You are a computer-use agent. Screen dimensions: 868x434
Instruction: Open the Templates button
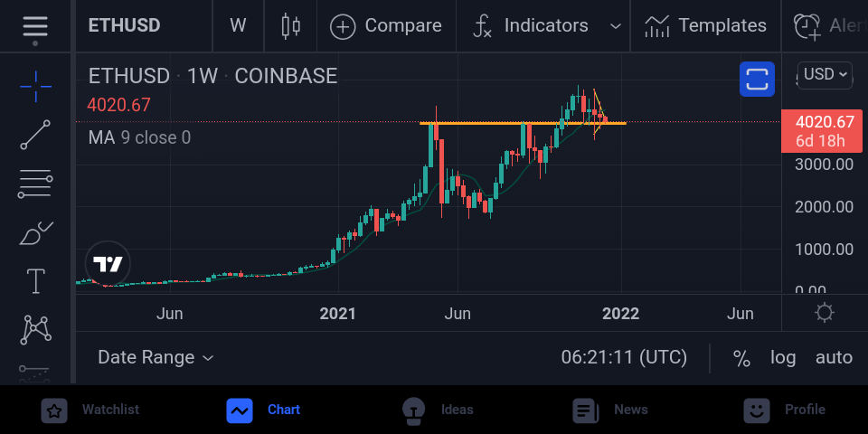tap(705, 26)
